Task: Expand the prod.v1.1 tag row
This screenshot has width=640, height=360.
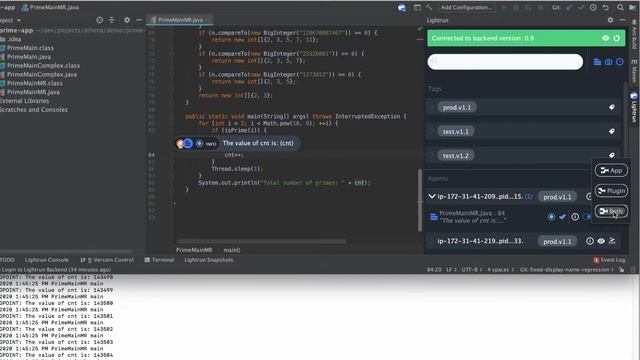Action: [x=431, y=107]
